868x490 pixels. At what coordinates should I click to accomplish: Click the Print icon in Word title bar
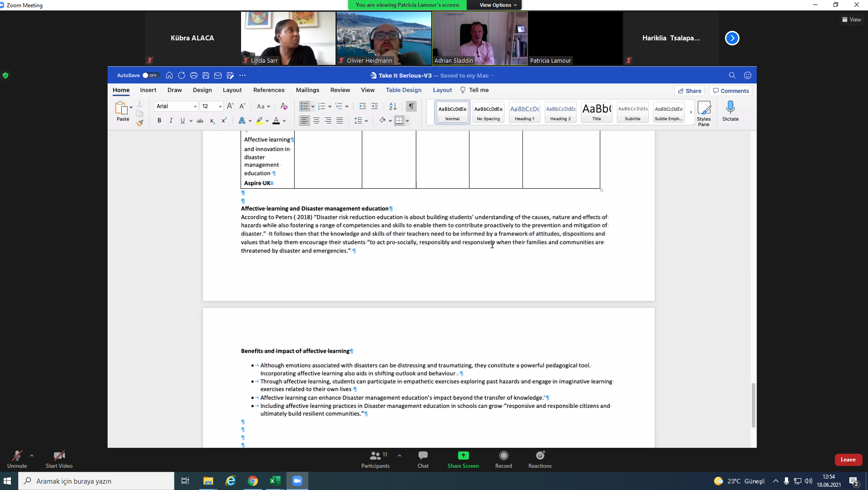(x=194, y=75)
